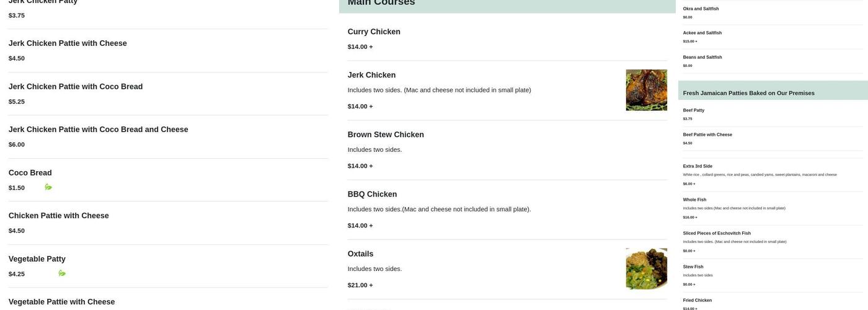Click the Fresh Jamaican Patties section header
868x310 pixels.
coord(748,93)
